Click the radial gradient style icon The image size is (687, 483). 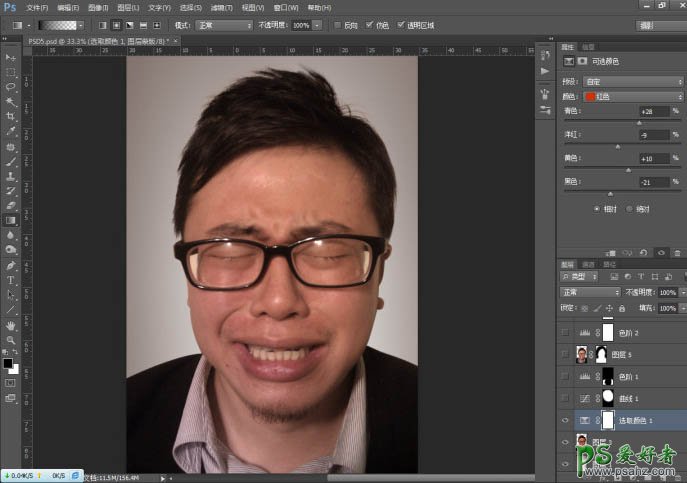[116, 24]
